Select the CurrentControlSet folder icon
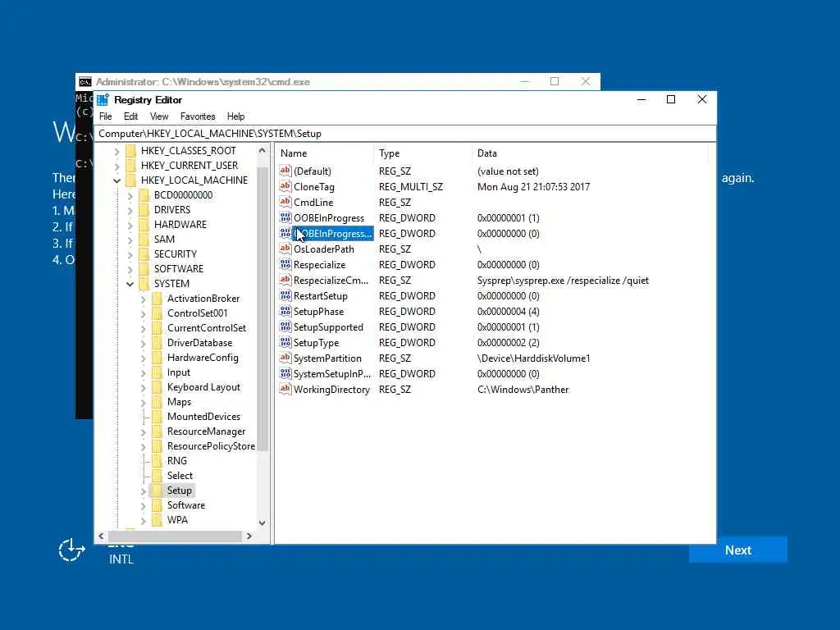 coord(157,328)
